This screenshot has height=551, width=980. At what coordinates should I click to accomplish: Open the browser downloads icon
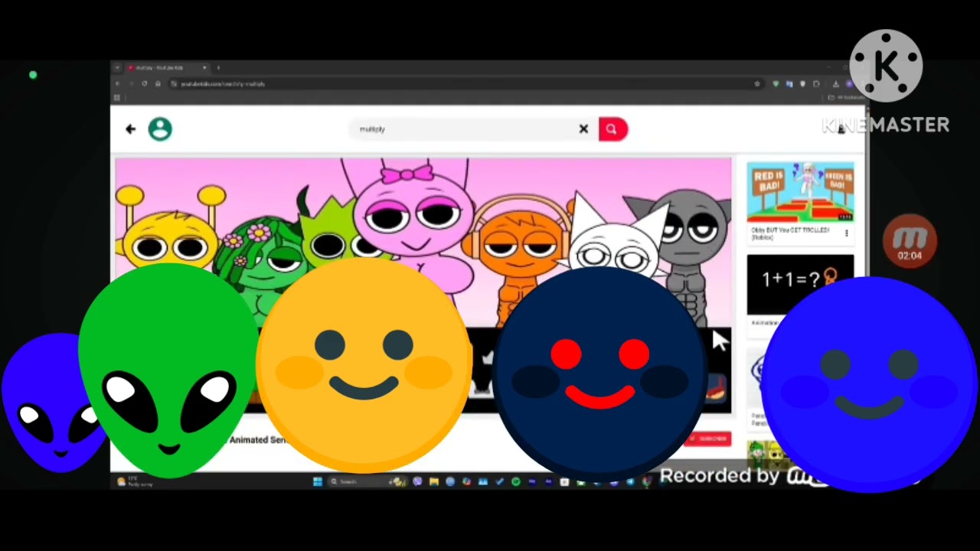[835, 83]
